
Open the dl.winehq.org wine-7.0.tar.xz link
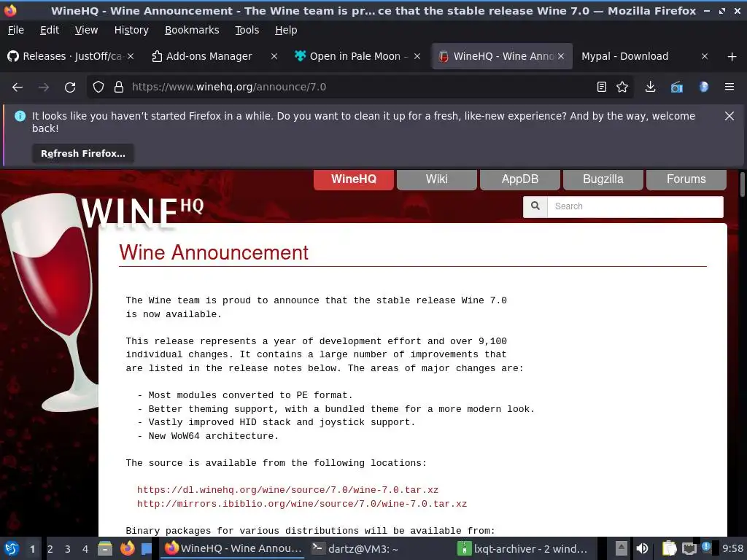click(x=287, y=490)
